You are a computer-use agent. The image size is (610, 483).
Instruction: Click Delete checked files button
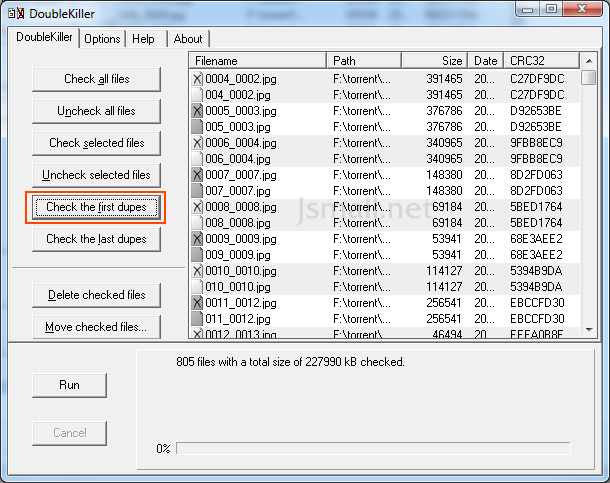(96, 295)
